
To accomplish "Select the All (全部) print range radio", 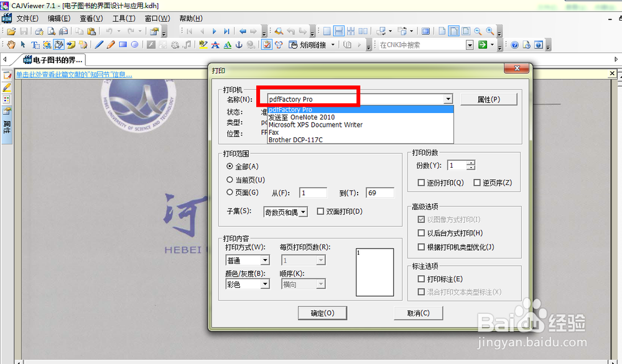I will [230, 166].
